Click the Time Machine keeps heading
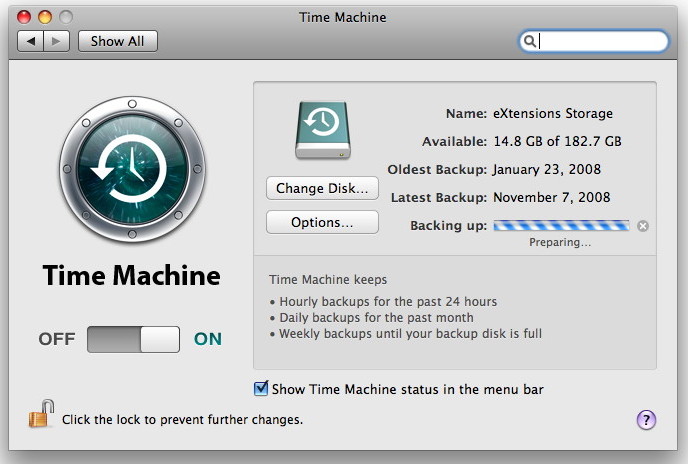Viewport: 688px width, 464px height. pyautogui.click(x=328, y=280)
